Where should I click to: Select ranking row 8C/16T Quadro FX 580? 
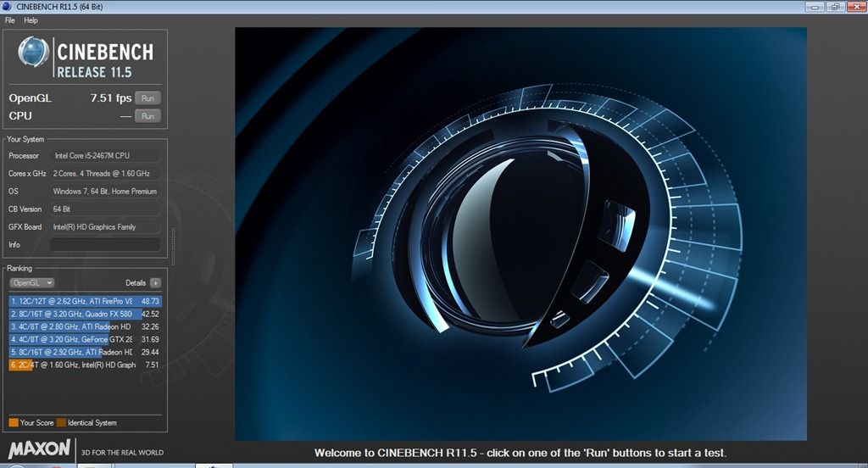click(86, 314)
